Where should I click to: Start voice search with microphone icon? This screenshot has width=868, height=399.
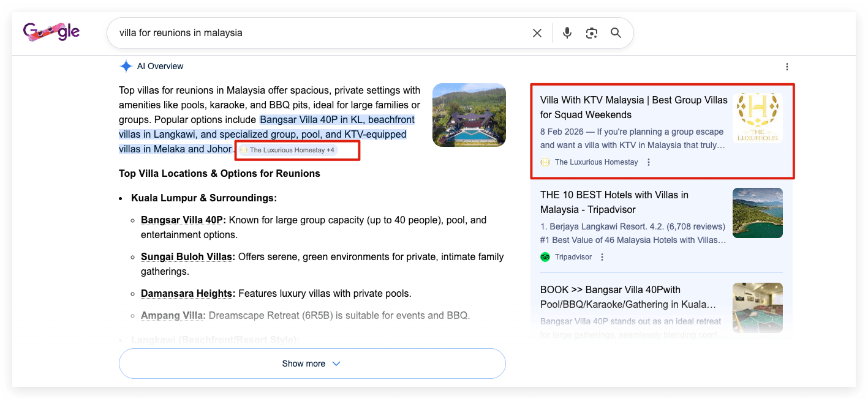click(567, 33)
